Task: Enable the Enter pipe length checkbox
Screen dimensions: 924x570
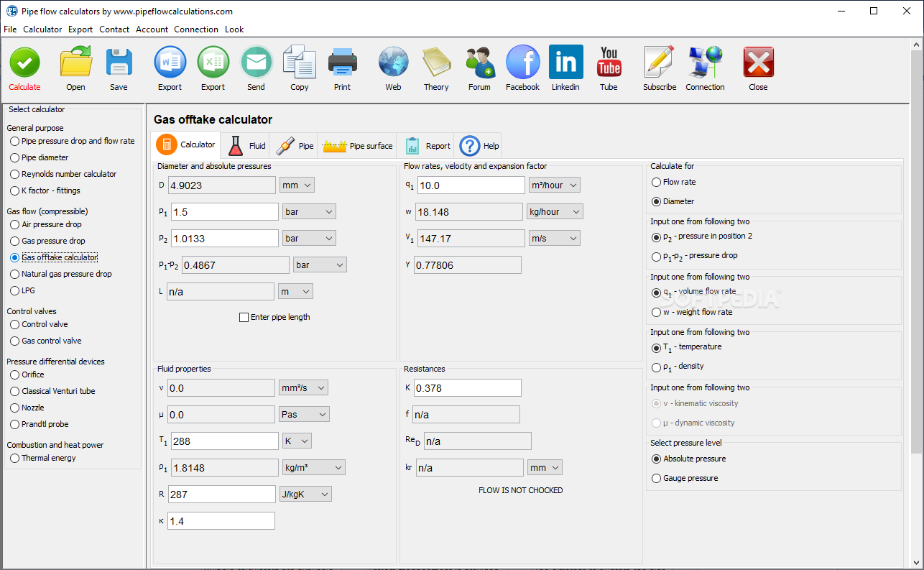Action: (x=244, y=317)
